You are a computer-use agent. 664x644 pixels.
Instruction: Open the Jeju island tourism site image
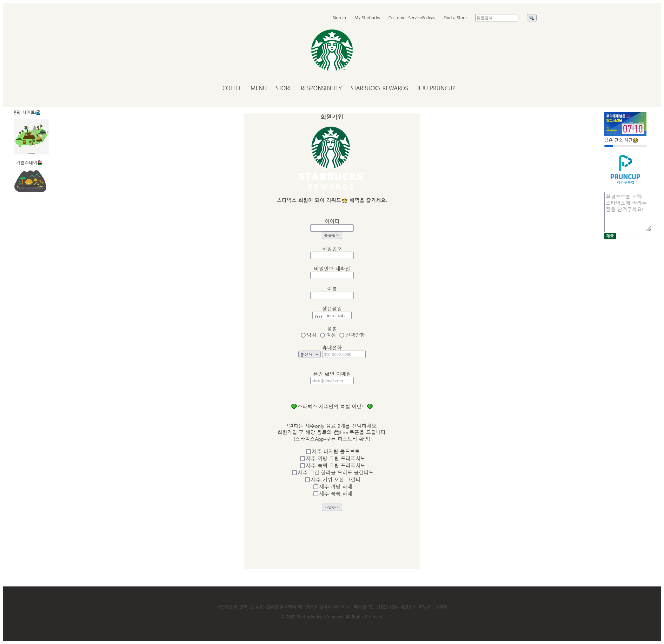pyautogui.click(x=32, y=137)
